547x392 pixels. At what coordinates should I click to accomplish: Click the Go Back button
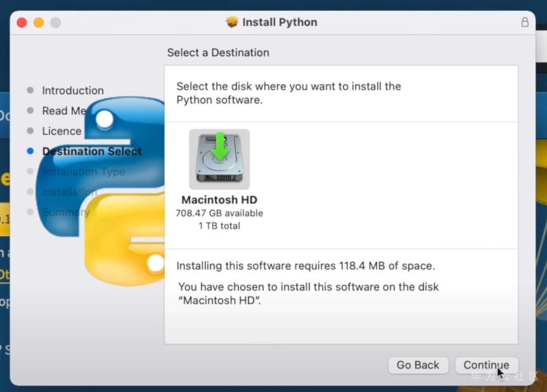tap(418, 365)
